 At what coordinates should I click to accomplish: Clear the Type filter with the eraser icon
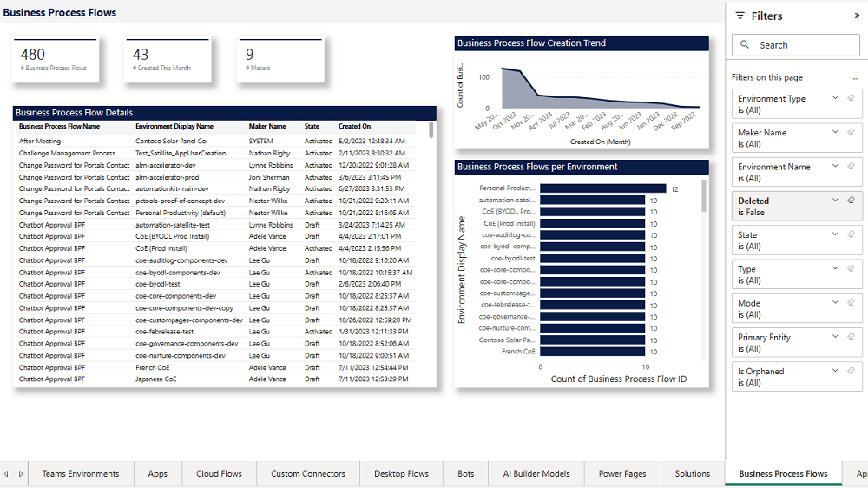(x=851, y=268)
